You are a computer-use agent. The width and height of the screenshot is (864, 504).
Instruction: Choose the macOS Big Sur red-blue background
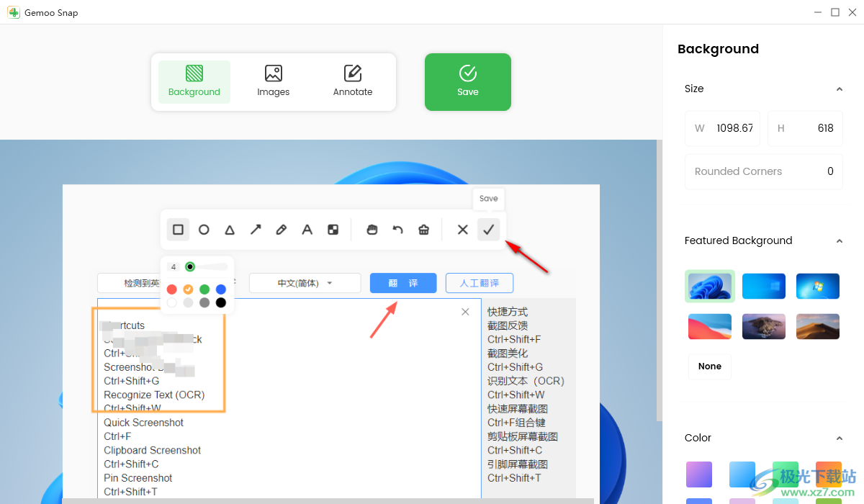pos(710,326)
